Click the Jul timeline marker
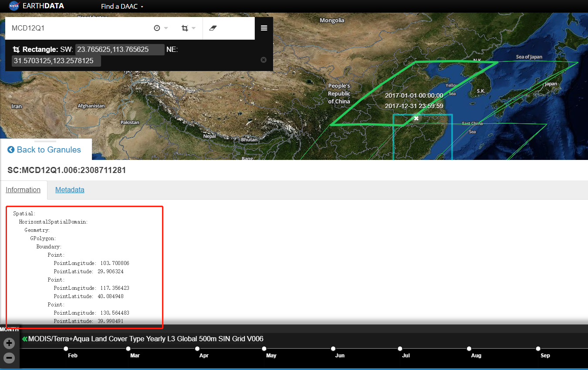 click(x=400, y=349)
